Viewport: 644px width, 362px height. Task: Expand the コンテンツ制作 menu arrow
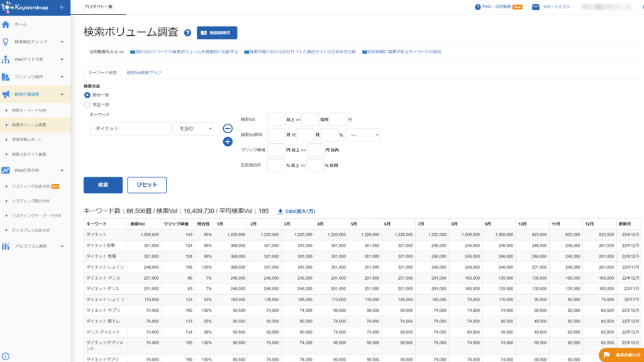[62, 77]
